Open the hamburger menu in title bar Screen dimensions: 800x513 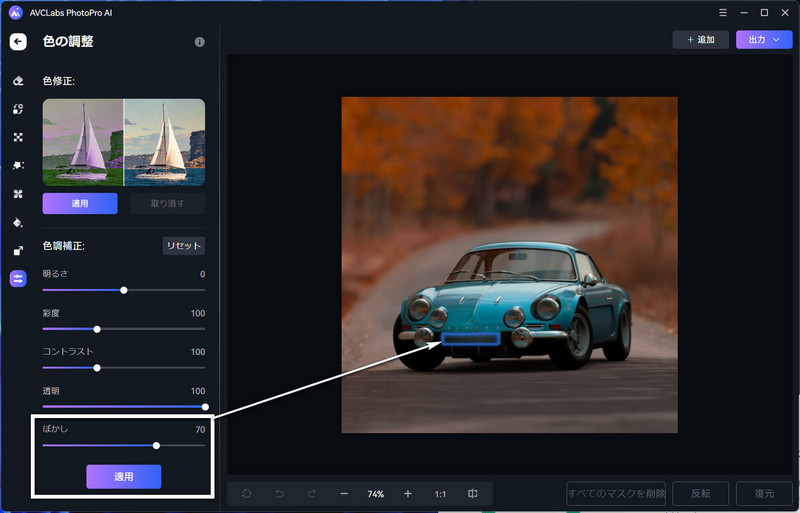coord(723,13)
